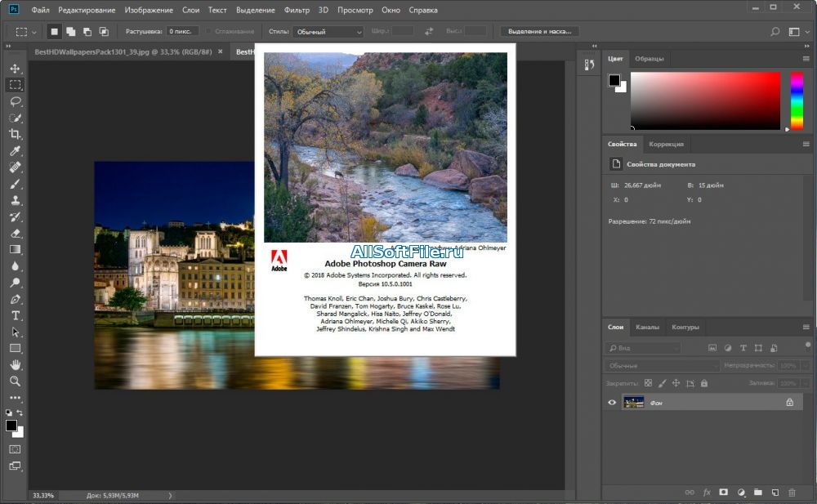The height and width of the screenshot is (504, 817).
Task: Click the Растушевка feather input field
Action: point(181,32)
